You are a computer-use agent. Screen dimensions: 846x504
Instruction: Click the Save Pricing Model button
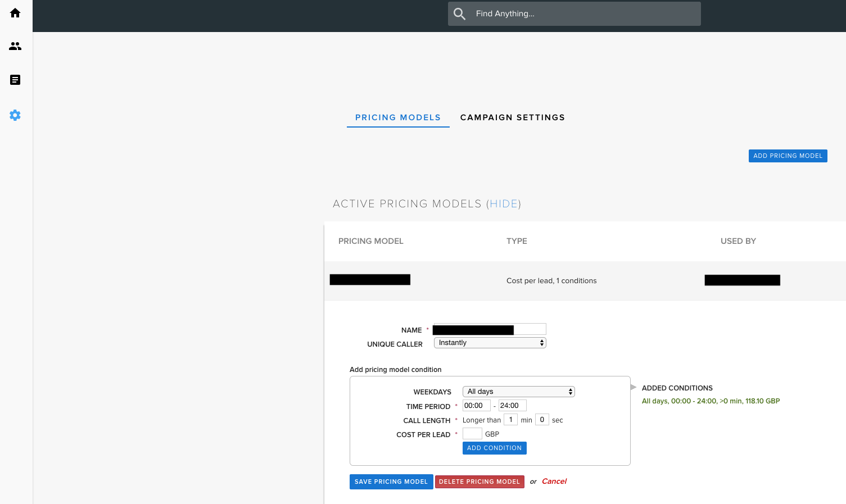click(x=391, y=482)
